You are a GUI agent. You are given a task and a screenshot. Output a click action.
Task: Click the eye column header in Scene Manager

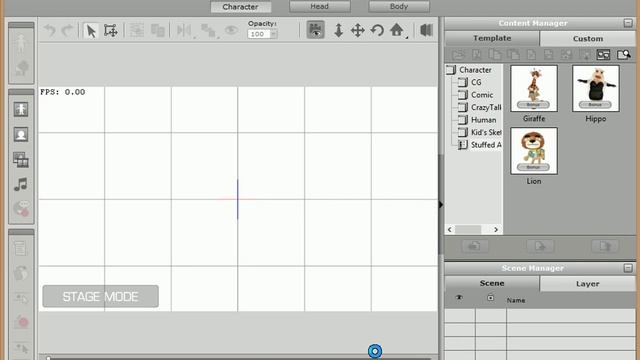tap(459, 298)
